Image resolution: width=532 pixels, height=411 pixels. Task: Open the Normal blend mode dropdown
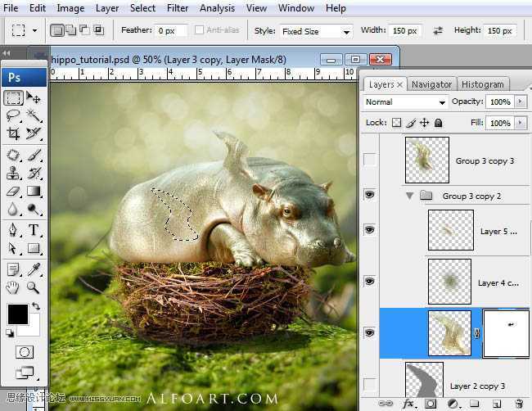[405, 102]
